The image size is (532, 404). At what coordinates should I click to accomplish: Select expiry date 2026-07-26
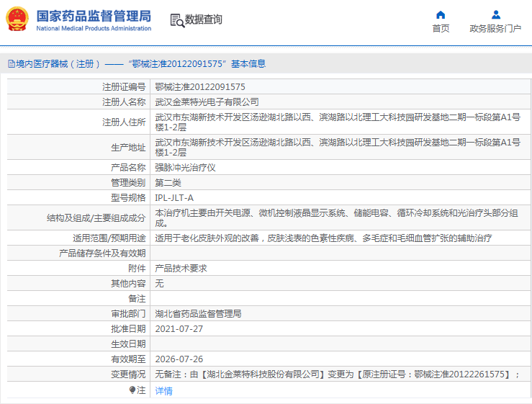[179, 359]
